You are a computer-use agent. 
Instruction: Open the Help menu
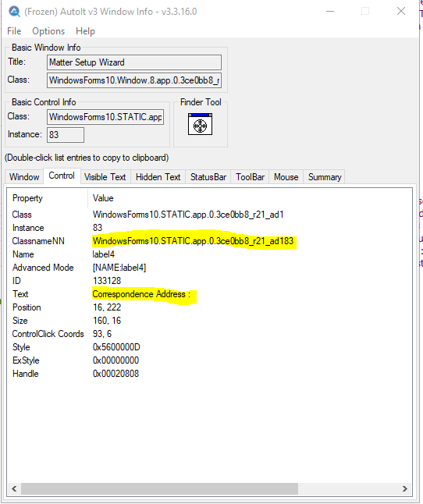pyautogui.click(x=86, y=31)
